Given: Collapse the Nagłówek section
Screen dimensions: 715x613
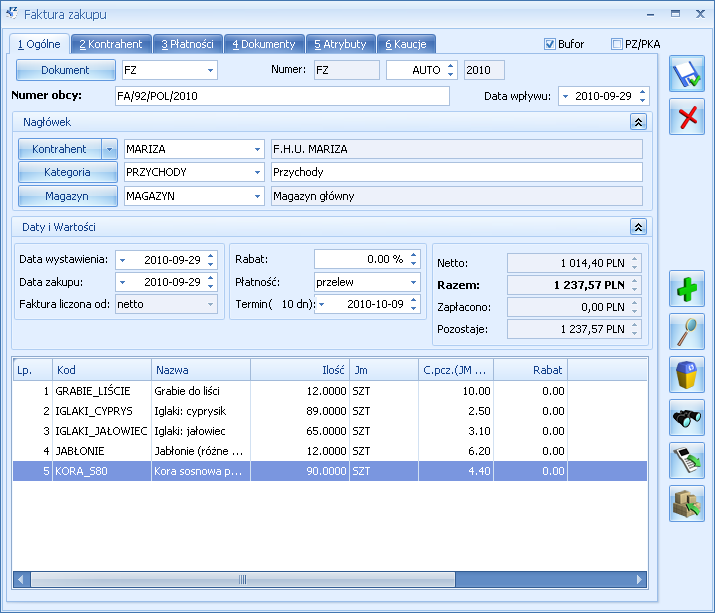Looking at the screenshot, I should (638, 122).
